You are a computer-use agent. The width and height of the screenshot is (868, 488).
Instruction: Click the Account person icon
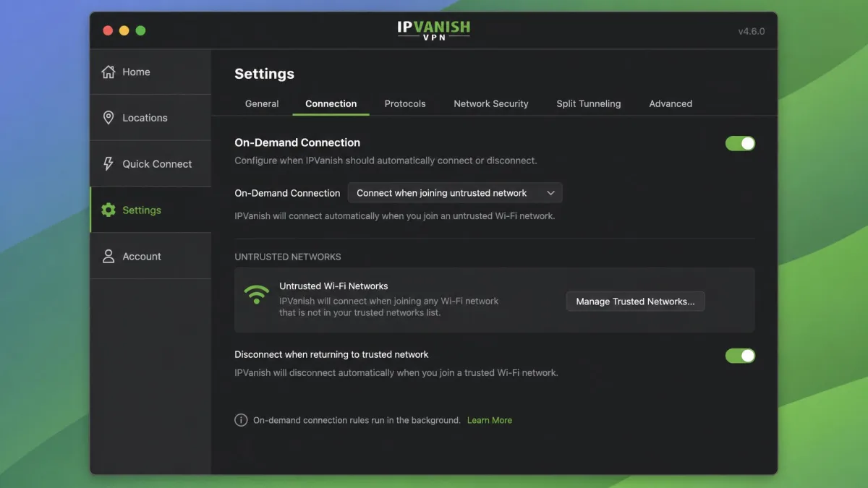tap(109, 257)
